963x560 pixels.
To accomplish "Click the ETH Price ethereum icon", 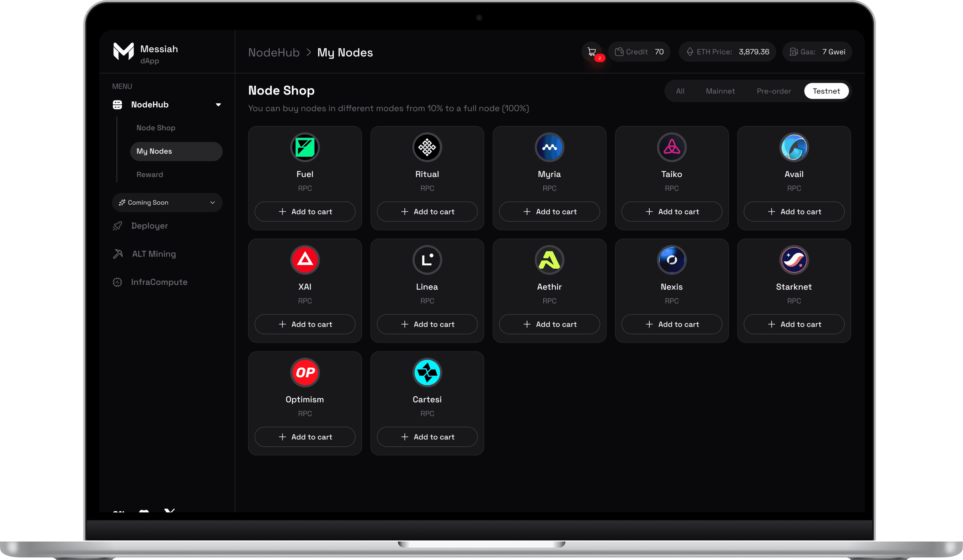I will (690, 52).
